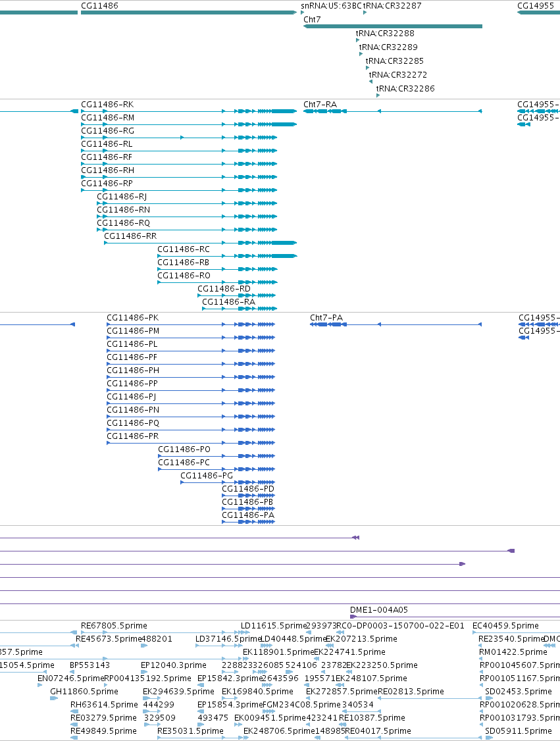Select the CG14955 gene label in top track
Viewport: 560px width, 741px height.
[536, 6]
